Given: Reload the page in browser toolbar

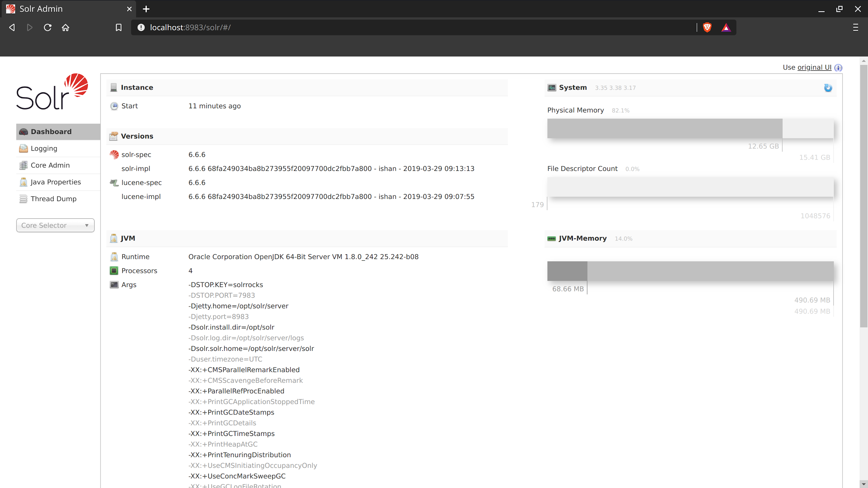Looking at the screenshot, I should coord(48,27).
